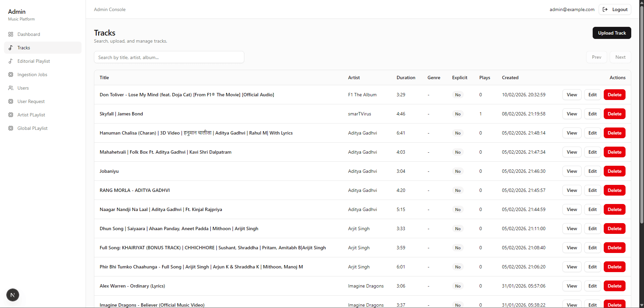Delete the Naagar Nandji Na Laal track
This screenshot has width=644, height=308.
pos(614,209)
